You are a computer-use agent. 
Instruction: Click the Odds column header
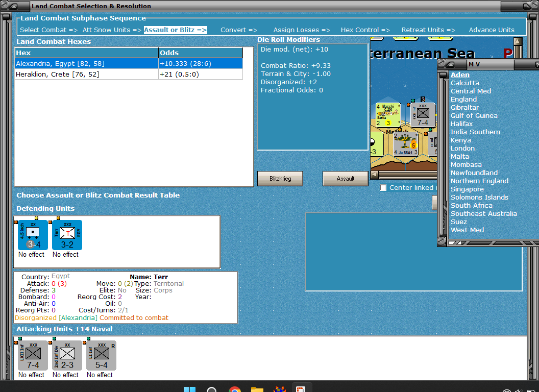[201, 53]
